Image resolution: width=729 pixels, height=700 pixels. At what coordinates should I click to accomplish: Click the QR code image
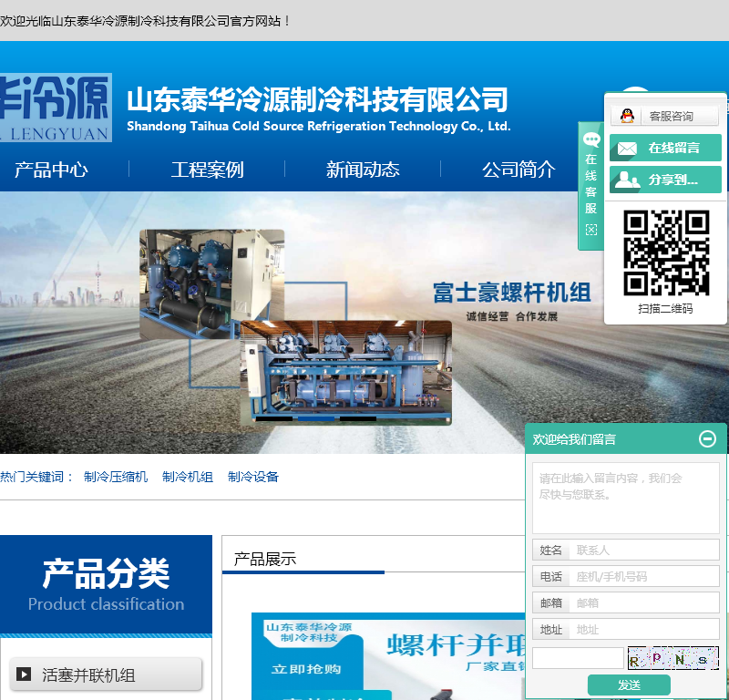point(666,252)
